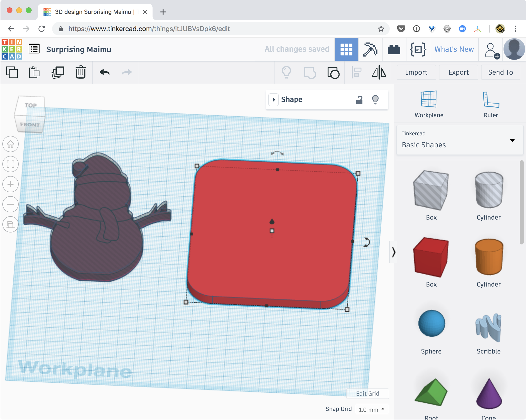526x420 pixels.
Task: Export the current design
Action: 458,72
